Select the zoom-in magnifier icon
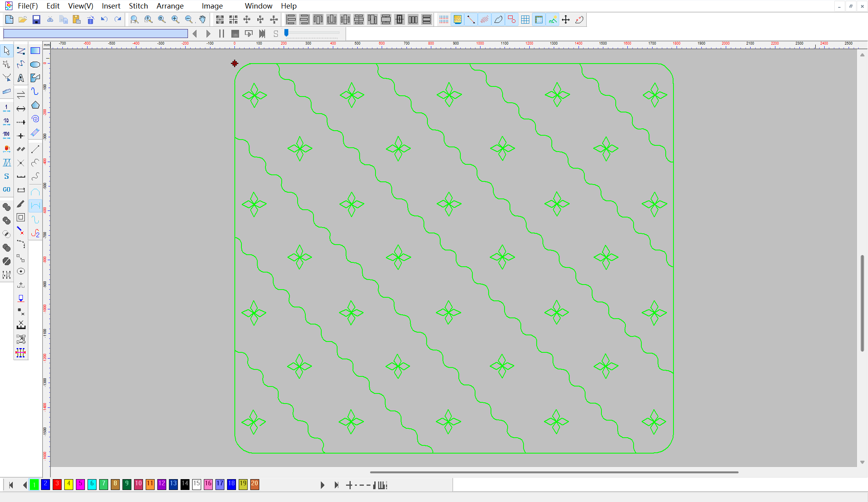The height and width of the screenshot is (502, 868). (175, 19)
